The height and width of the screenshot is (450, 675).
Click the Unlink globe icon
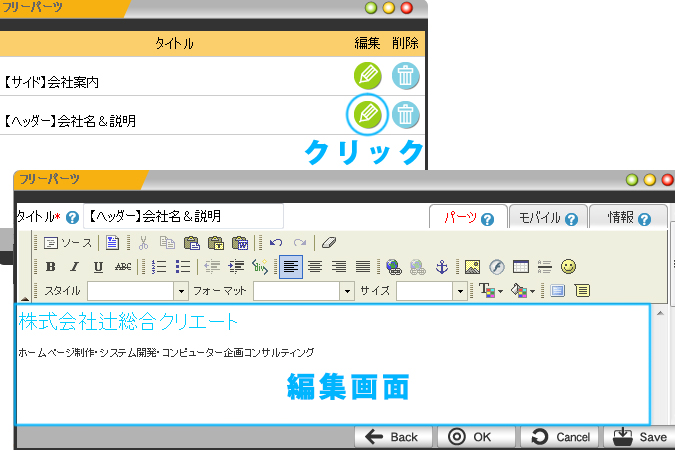[418, 267]
